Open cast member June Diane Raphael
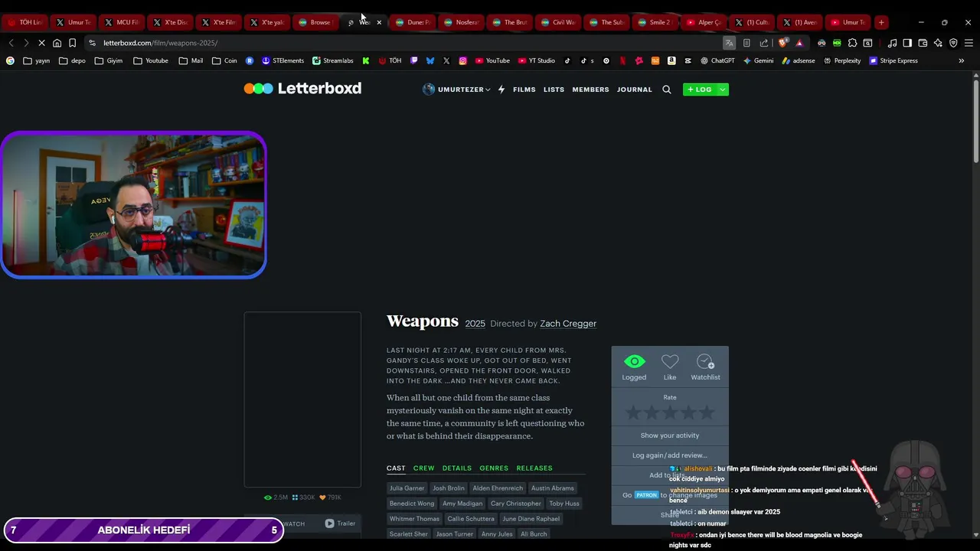Screen dimensions: 980x551 531,519
